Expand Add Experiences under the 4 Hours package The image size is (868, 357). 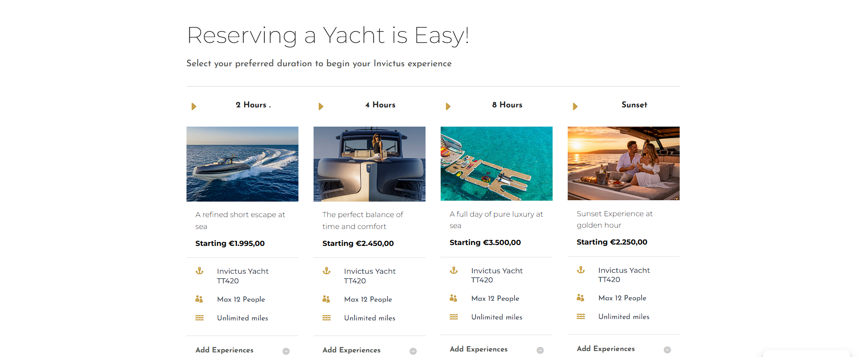point(413,351)
